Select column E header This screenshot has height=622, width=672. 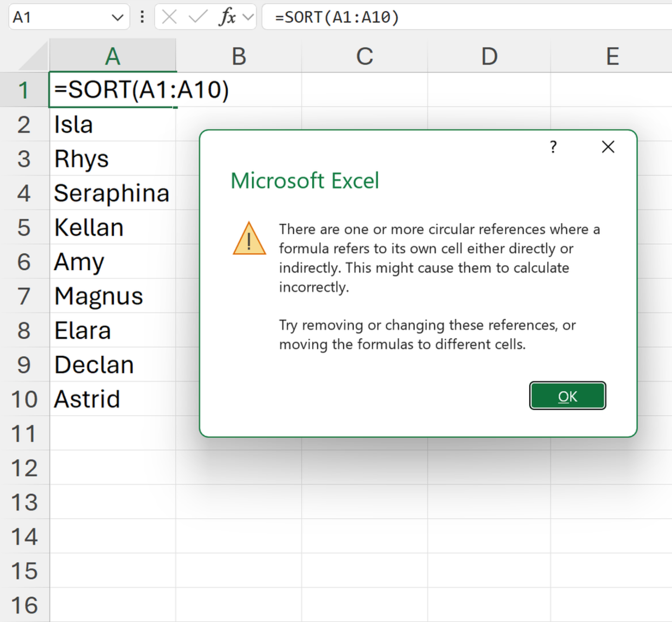612,56
